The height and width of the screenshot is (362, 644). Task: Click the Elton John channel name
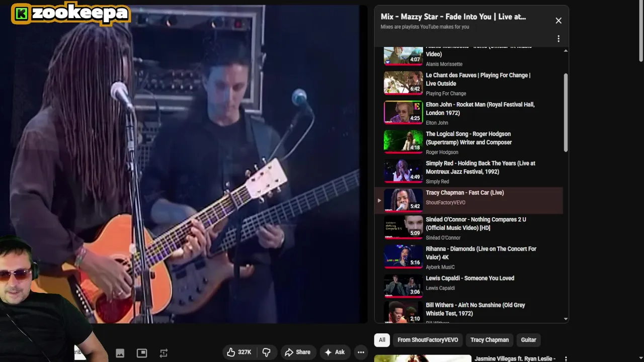pyautogui.click(x=437, y=123)
